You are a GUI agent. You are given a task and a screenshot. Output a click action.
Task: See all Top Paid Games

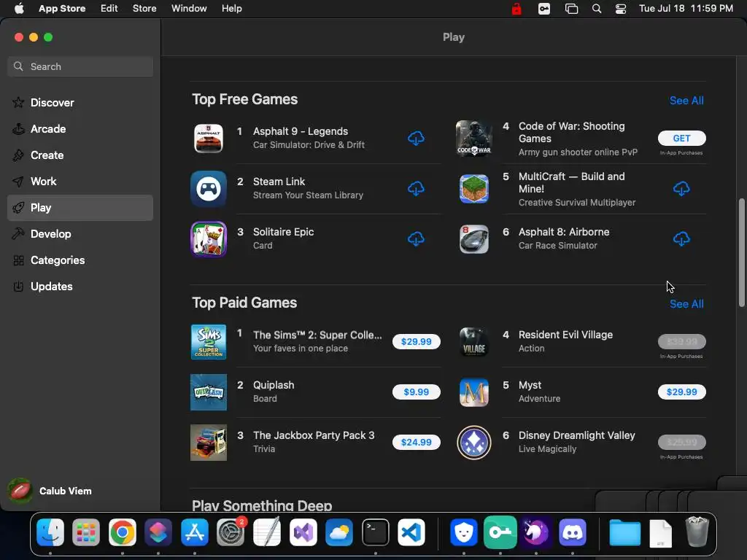pyautogui.click(x=686, y=304)
